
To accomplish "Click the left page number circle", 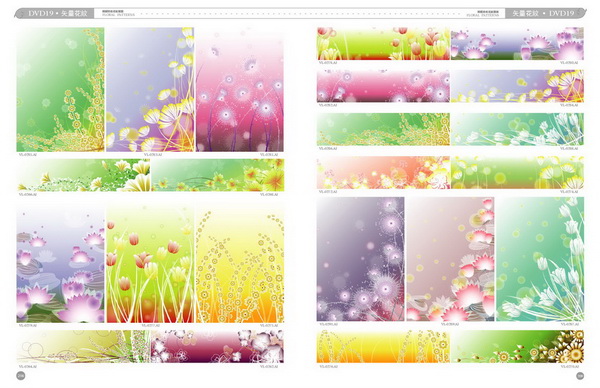I will [x=21, y=376].
